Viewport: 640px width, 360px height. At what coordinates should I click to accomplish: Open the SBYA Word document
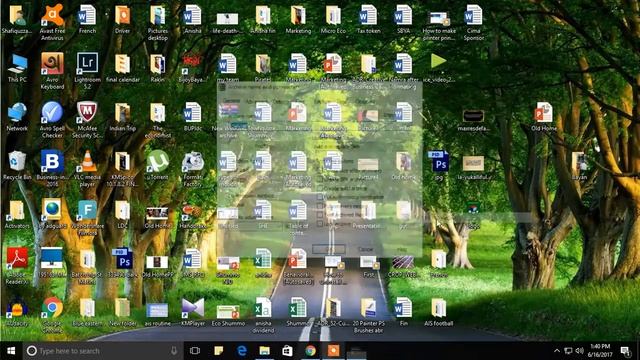403,19
